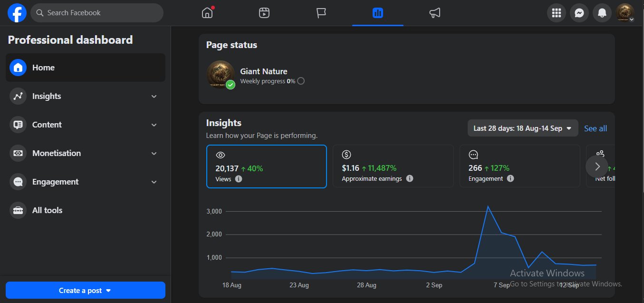Viewport: 644px width, 303px height.
Task: Select Monetisation in the sidebar
Action: [86, 153]
